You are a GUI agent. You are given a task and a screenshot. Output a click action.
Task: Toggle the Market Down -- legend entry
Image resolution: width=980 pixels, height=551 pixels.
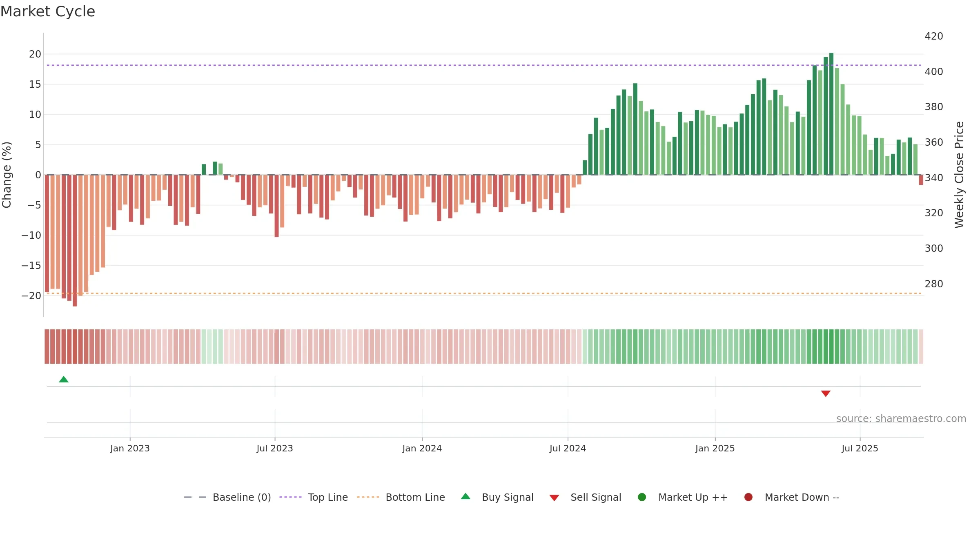pos(792,497)
